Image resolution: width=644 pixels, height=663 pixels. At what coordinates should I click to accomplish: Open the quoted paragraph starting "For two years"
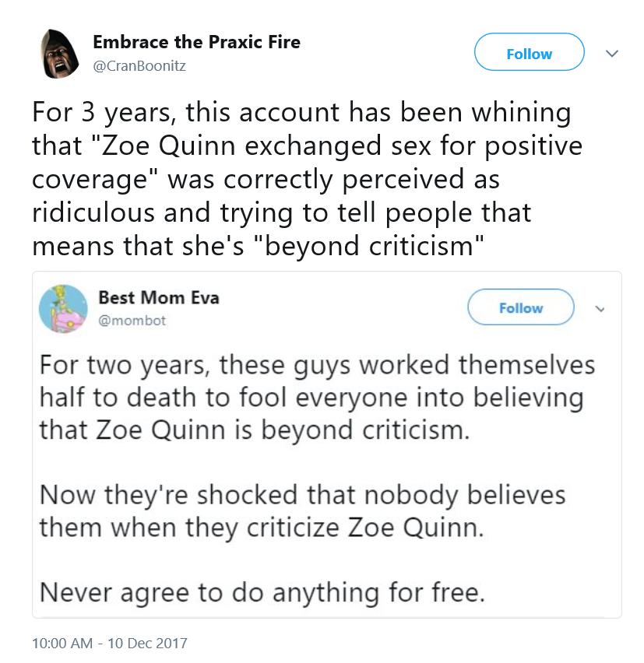pos(317,398)
